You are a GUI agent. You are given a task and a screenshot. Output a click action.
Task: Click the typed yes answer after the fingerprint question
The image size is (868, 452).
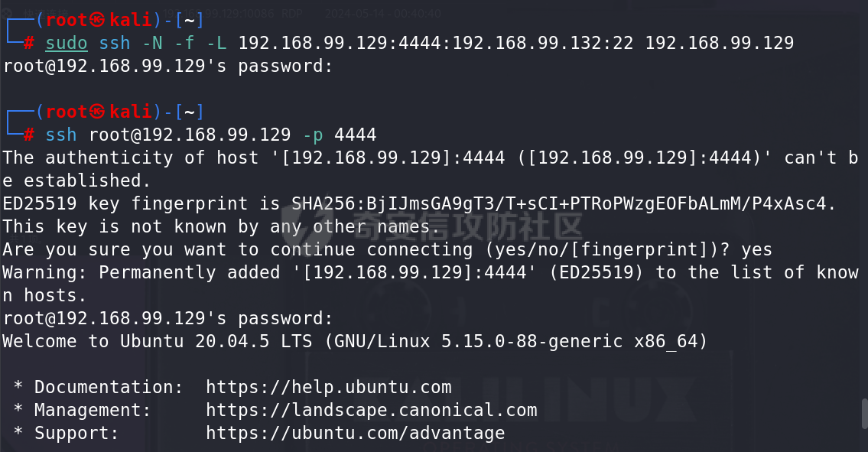point(756,250)
